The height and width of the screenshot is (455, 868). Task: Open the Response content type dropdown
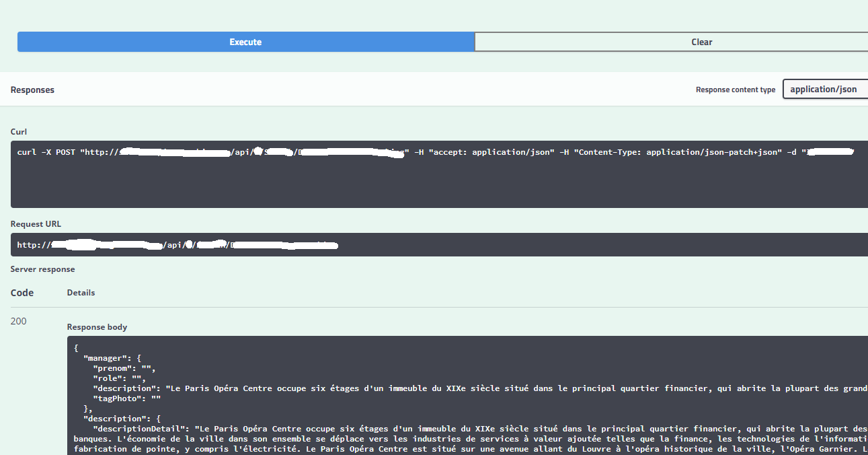825,89
